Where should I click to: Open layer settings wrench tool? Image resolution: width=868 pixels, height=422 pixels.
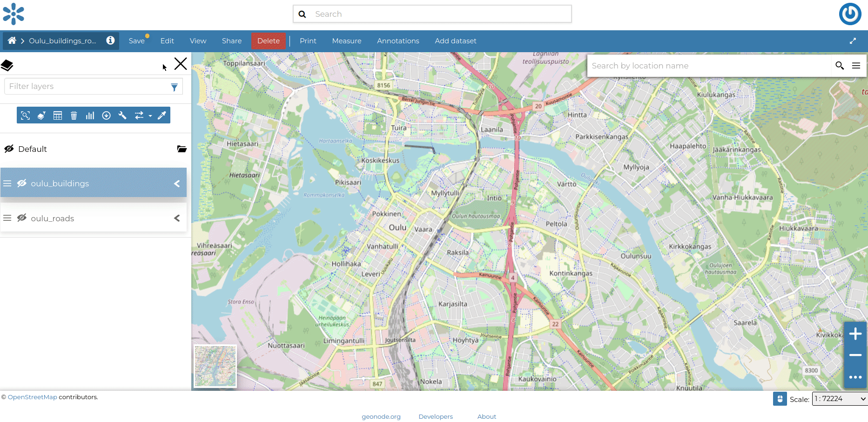click(x=122, y=116)
